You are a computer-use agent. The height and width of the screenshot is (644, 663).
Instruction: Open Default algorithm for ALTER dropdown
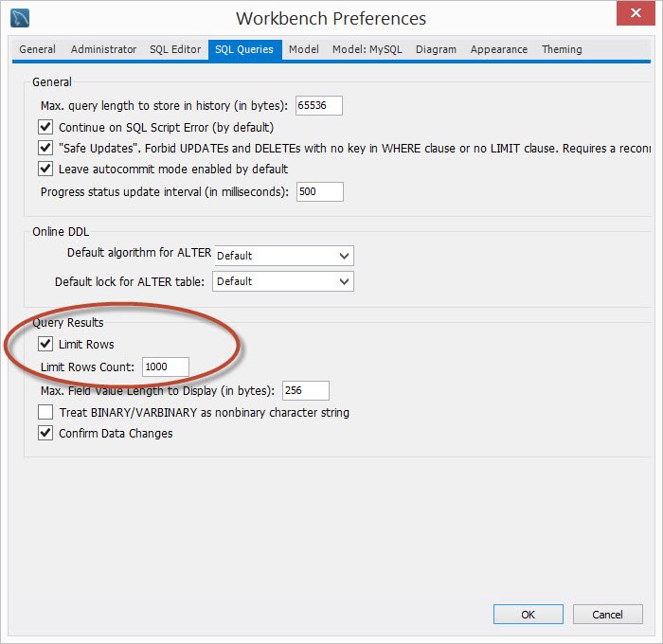point(284,256)
